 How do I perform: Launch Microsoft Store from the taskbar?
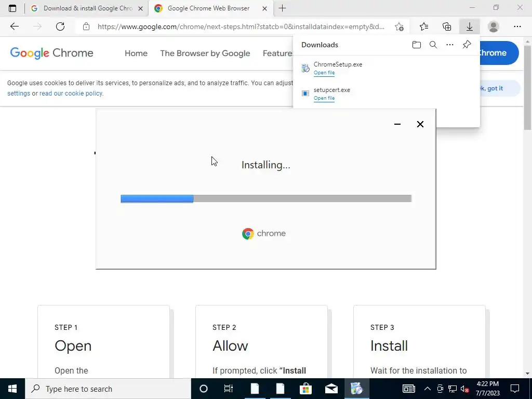point(305,389)
